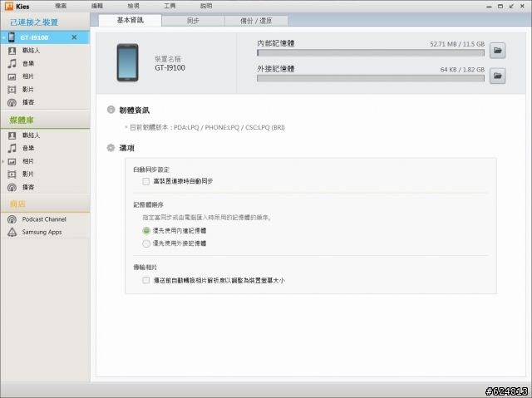This screenshot has width=532, height=398.
Task: Select the GT-I9100 phone icon in sidebar
Action: click(x=12, y=37)
